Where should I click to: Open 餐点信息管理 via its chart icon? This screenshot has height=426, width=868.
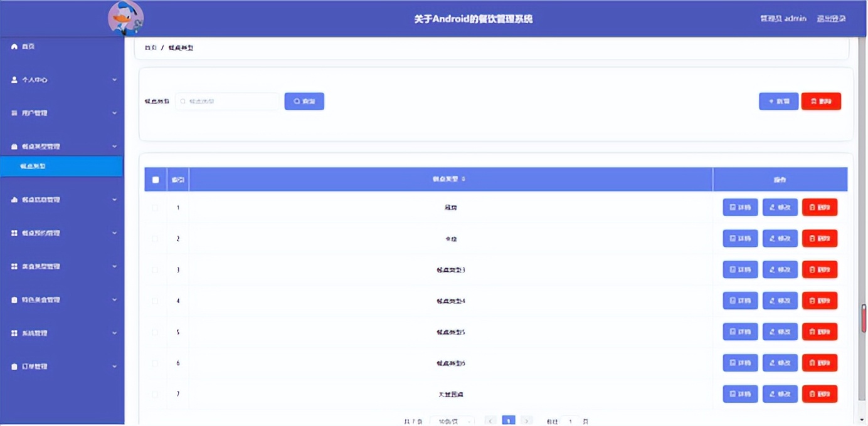click(x=14, y=199)
